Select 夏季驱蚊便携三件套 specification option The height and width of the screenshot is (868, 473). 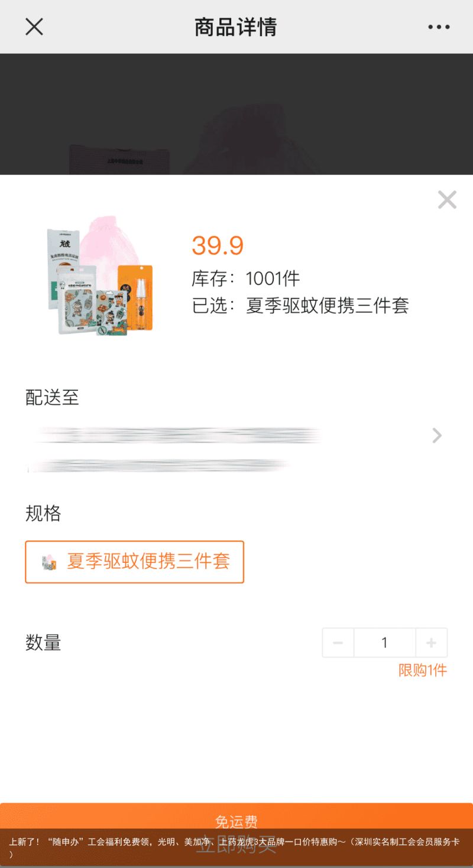pyautogui.click(x=134, y=562)
